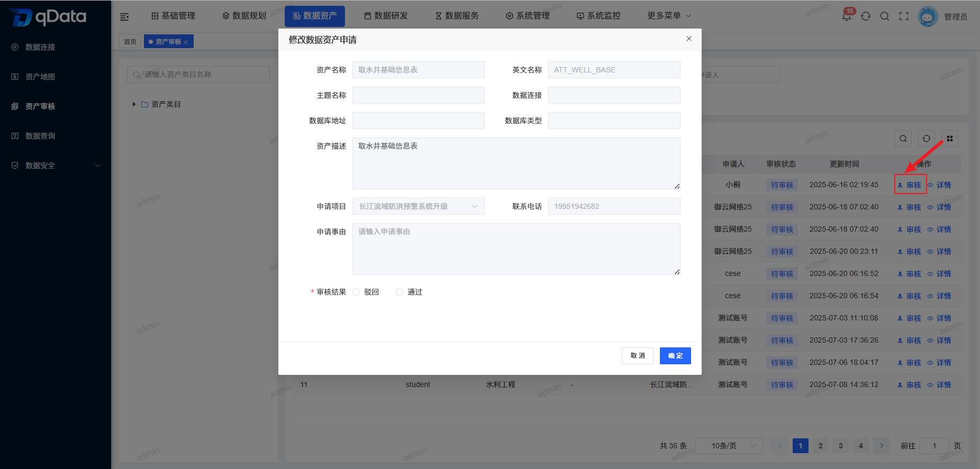Click the table search toggle icon

click(x=903, y=139)
